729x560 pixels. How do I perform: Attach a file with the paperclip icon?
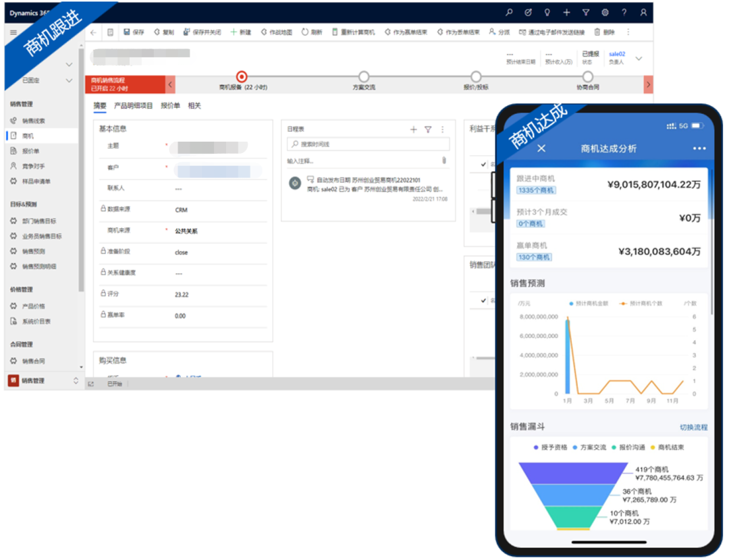(x=443, y=161)
